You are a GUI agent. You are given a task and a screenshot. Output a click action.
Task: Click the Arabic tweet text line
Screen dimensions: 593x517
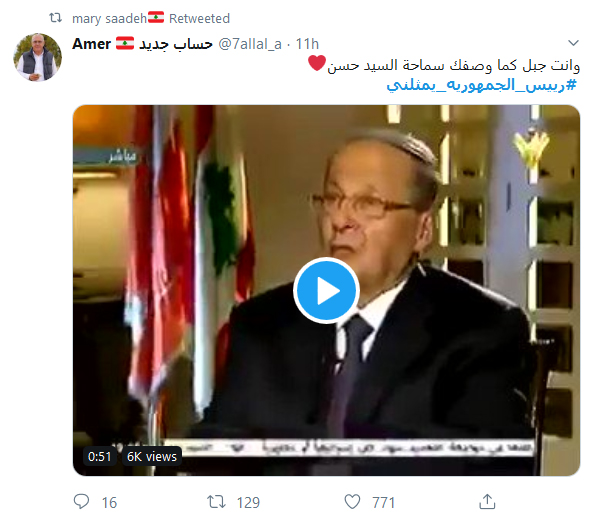[x=453, y=65]
